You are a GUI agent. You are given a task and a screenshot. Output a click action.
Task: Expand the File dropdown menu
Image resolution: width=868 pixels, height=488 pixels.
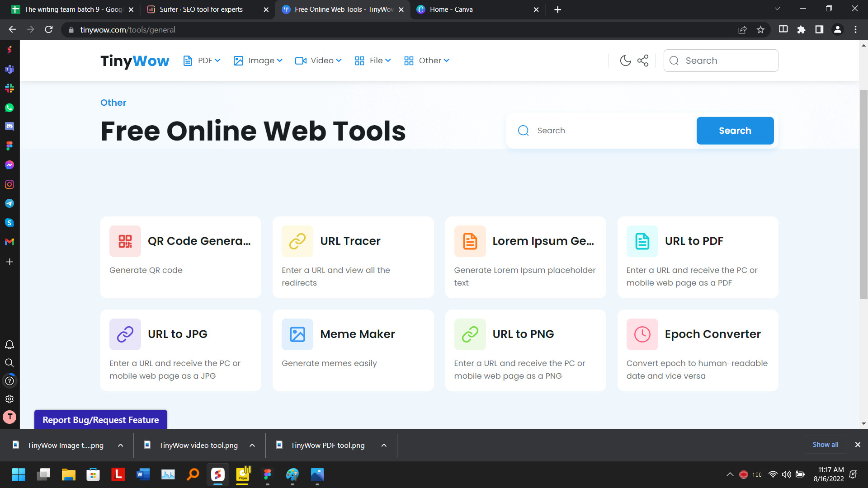coord(373,61)
